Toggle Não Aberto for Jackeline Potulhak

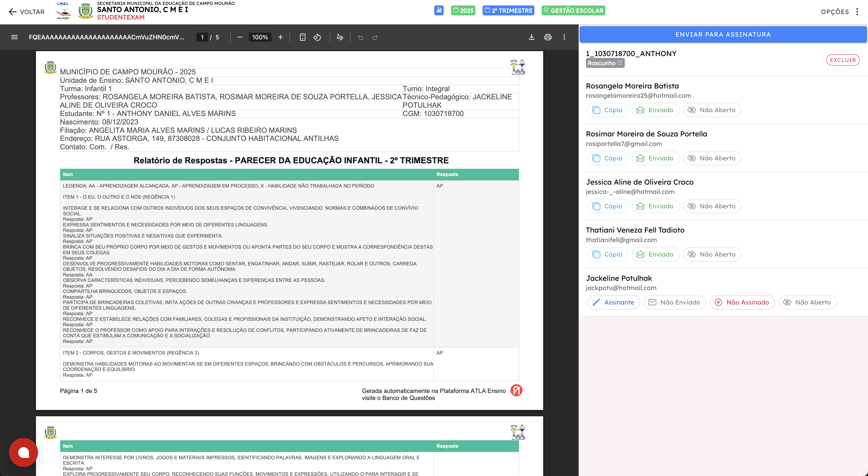tap(807, 302)
